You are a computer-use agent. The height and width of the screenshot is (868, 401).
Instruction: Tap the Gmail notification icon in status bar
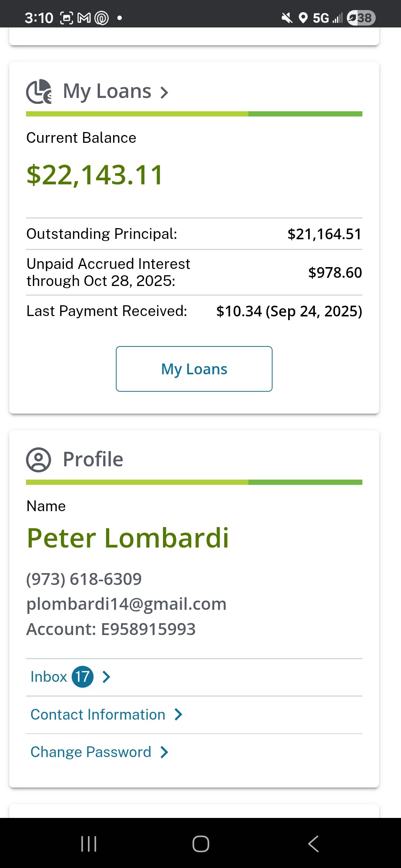[84, 18]
